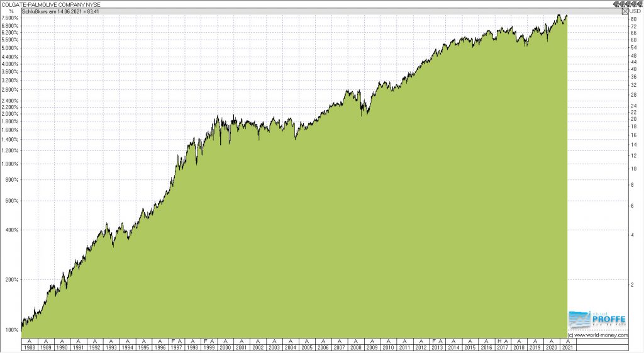The height and width of the screenshot is (353, 644).
Task: Click the 200% axis label
Action: (12, 280)
